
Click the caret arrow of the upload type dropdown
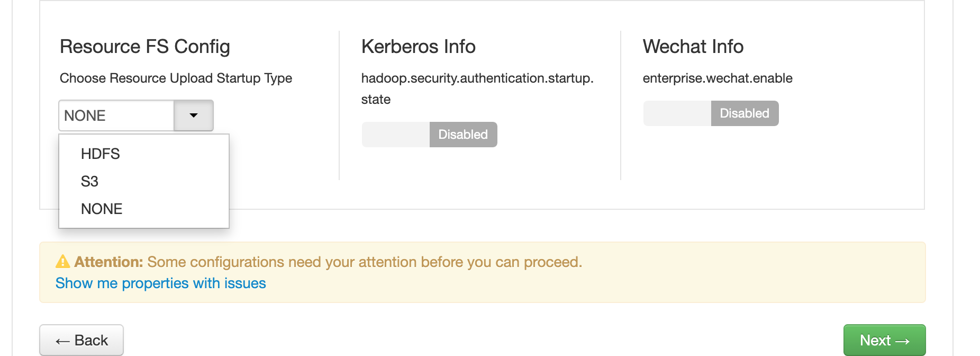click(194, 115)
